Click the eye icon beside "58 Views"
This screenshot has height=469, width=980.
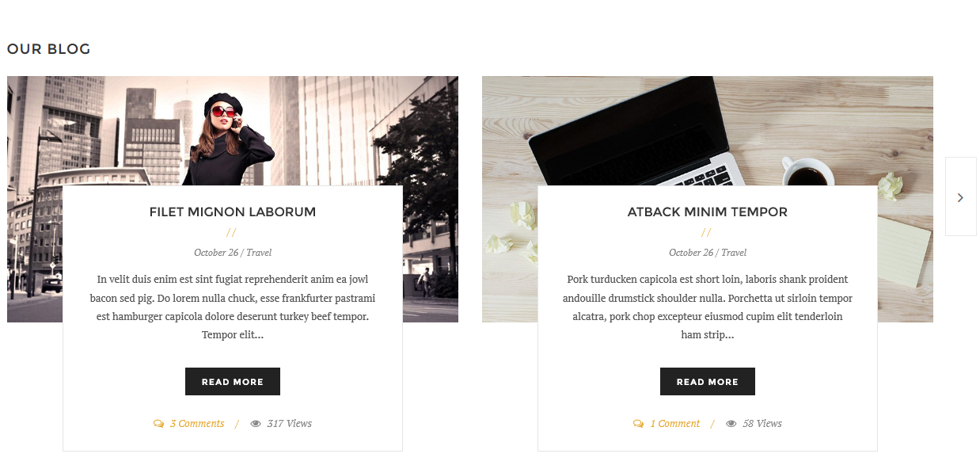click(731, 424)
